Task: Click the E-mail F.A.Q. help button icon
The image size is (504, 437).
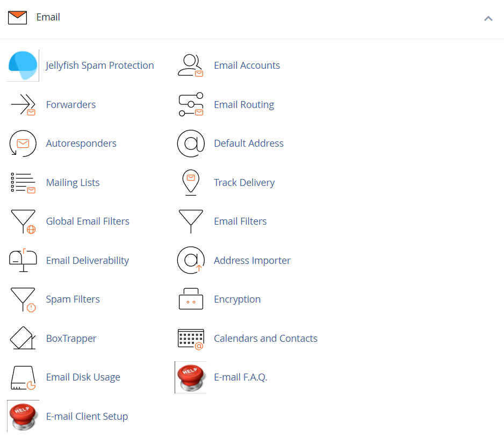Action: click(191, 377)
